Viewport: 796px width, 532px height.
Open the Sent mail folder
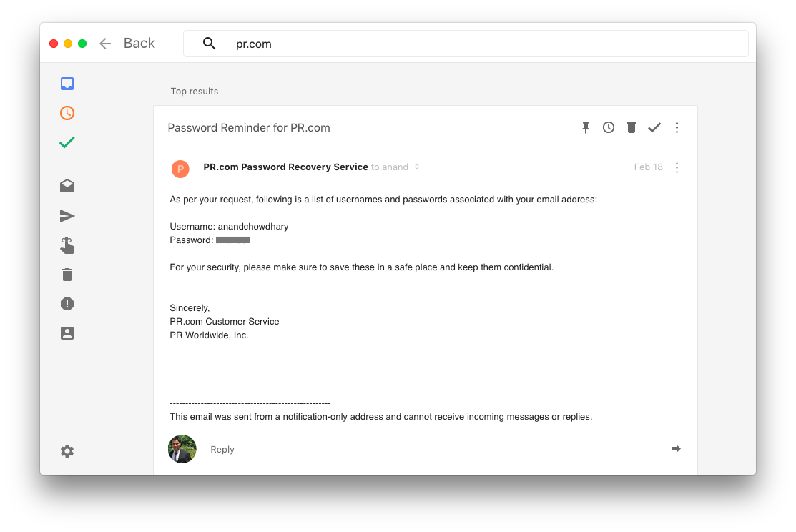67,216
